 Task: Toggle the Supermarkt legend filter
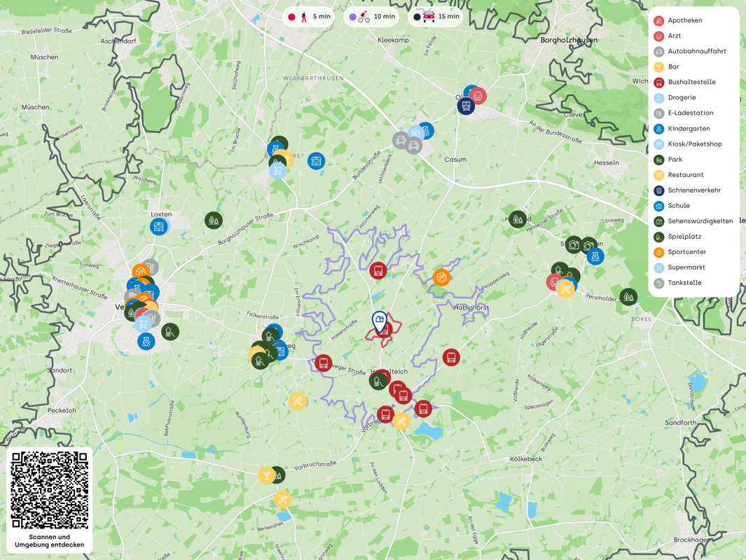click(686, 267)
